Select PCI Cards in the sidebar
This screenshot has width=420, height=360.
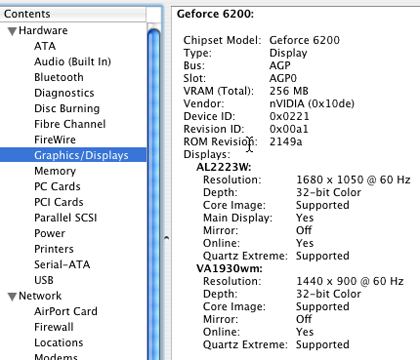(x=59, y=202)
